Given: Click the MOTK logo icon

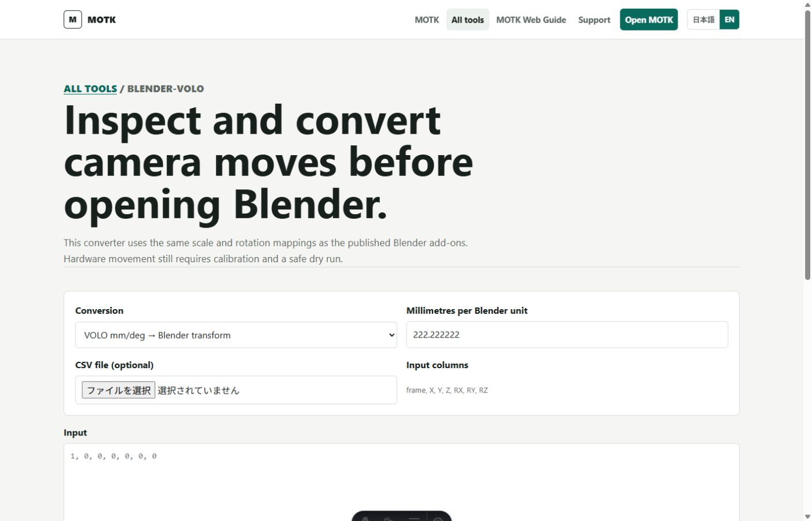Looking at the screenshot, I should click(x=72, y=20).
